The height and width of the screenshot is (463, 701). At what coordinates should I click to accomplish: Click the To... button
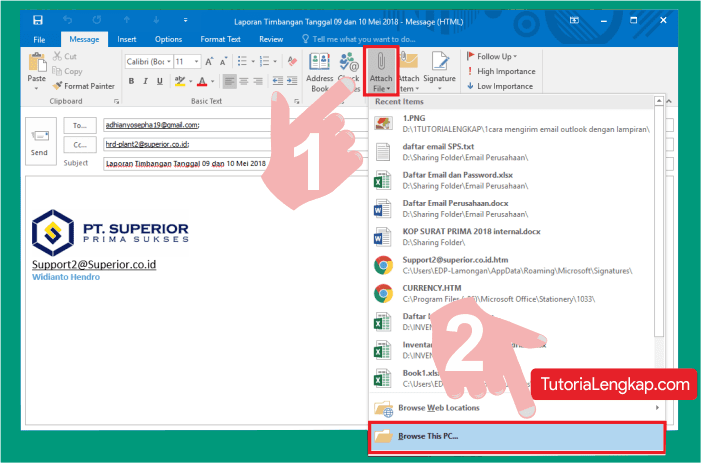pyautogui.click(x=80, y=126)
